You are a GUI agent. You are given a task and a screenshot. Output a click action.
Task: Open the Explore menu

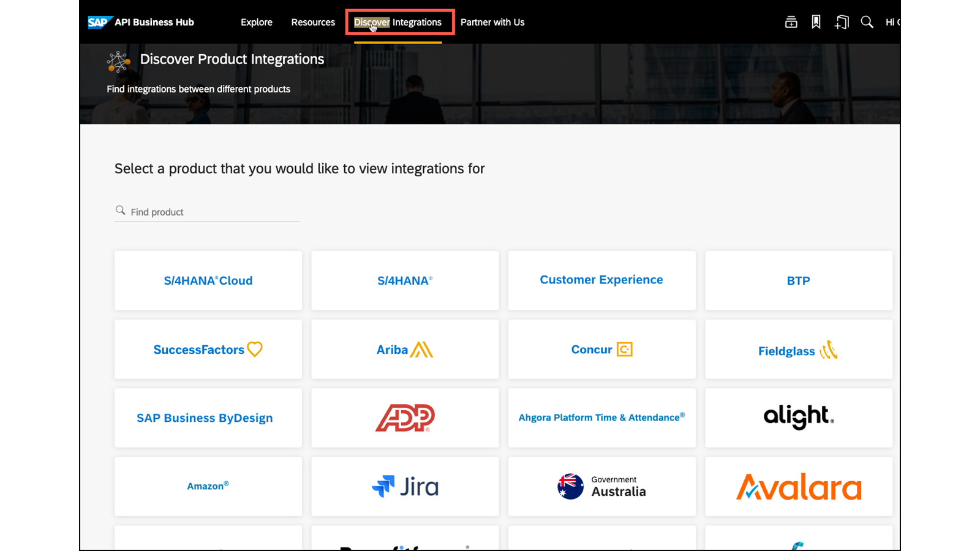pyautogui.click(x=257, y=22)
